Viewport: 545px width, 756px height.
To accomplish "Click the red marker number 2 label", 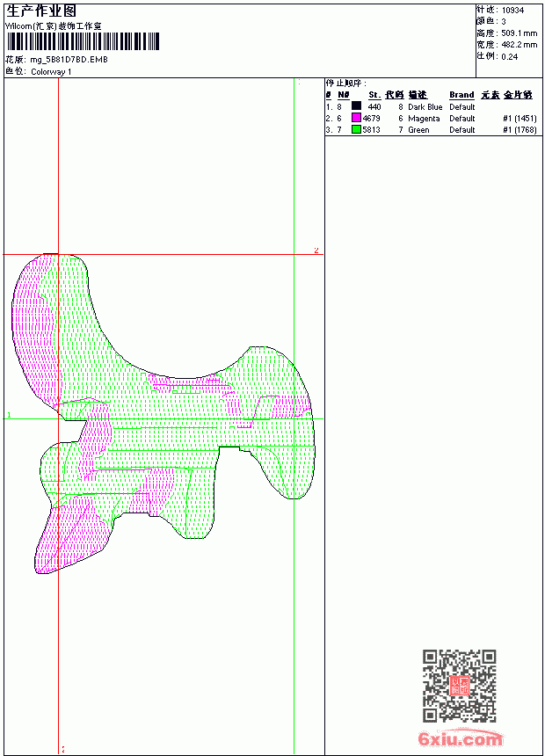I will pos(316,250).
